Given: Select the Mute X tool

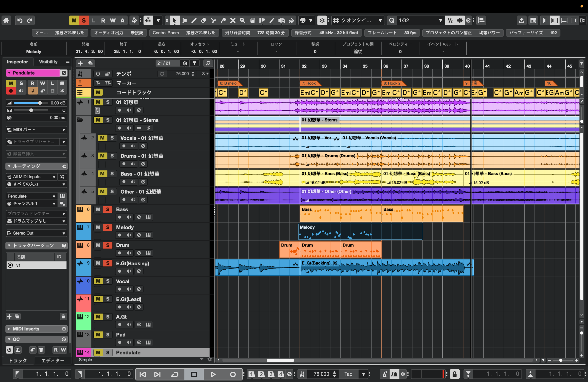Looking at the screenshot, I should pyautogui.click(x=233, y=20).
